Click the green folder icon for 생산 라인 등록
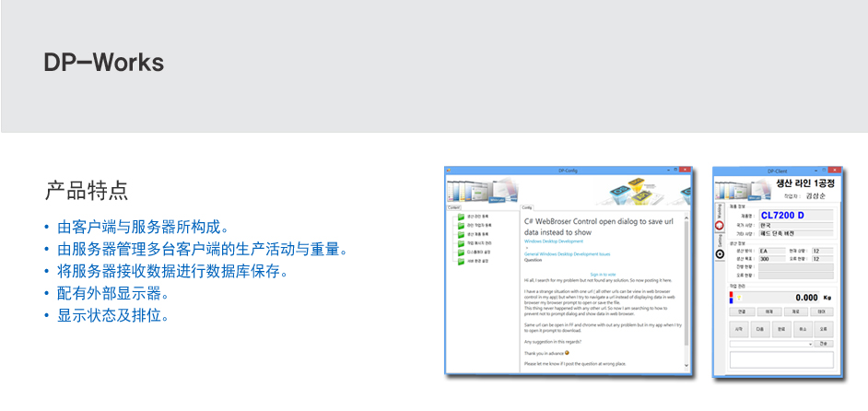The image size is (868, 411). tap(461, 216)
